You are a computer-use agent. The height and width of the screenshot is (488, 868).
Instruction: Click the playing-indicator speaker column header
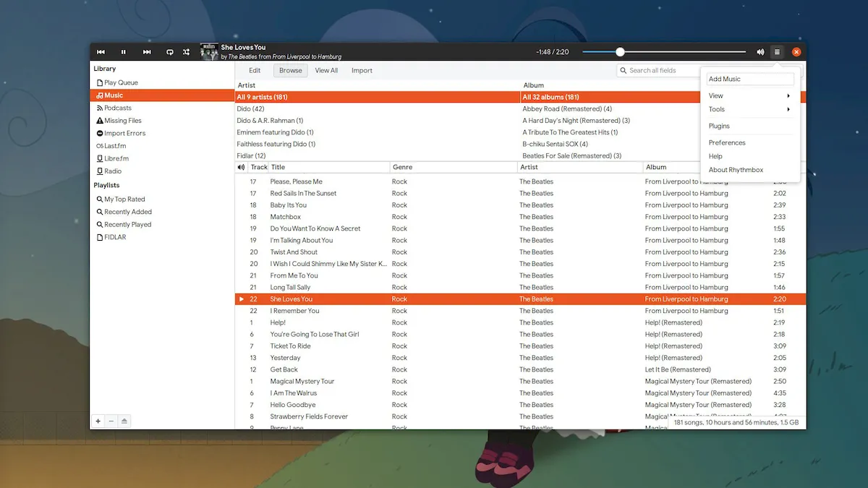(242, 167)
